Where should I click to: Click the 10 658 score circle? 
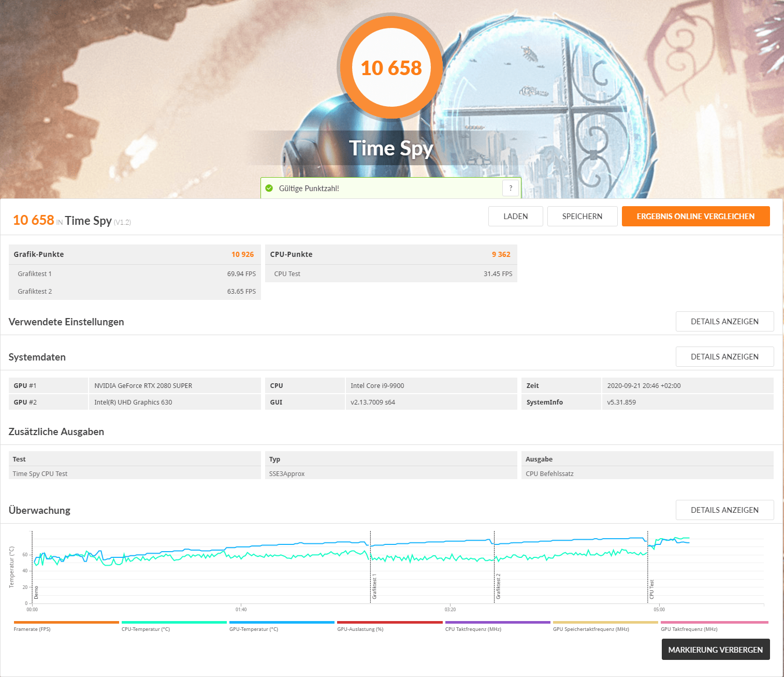click(x=391, y=67)
